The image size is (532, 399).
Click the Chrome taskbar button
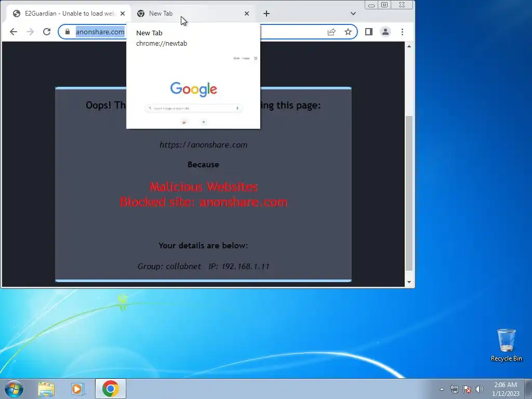[x=111, y=389]
